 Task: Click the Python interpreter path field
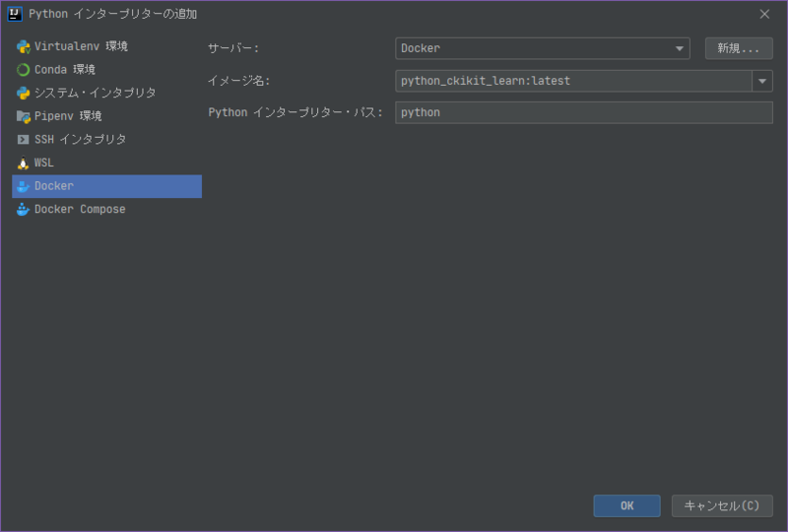point(584,112)
